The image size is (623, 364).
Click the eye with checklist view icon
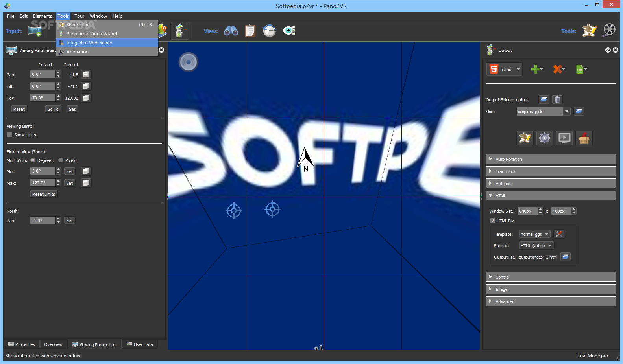[x=289, y=31]
